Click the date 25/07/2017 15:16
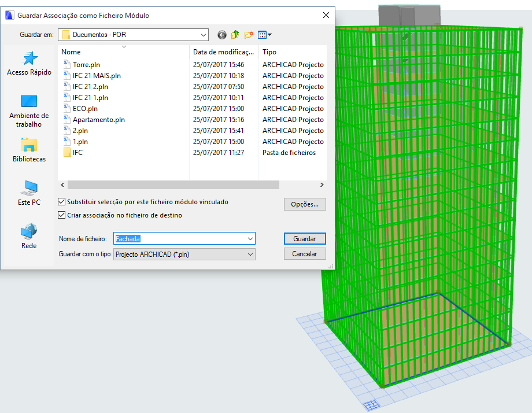The width and height of the screenshot is (532, 413). 219,120
